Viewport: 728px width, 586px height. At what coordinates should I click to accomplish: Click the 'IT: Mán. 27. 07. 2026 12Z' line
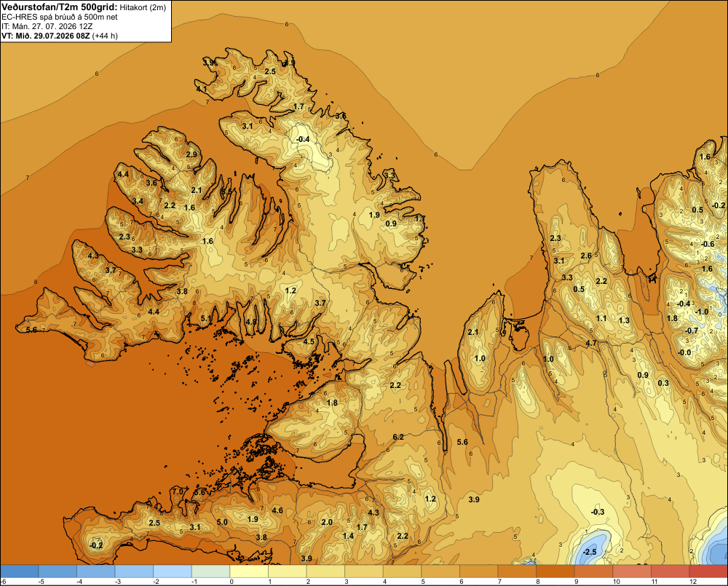click(47, 26)
